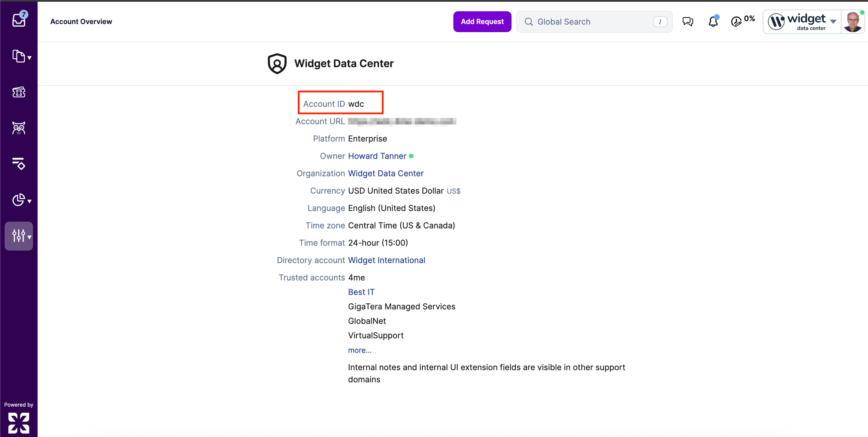The width and height of the screenshot is (868, 437).
Task: Open the Inbox icon with 7 notifications
Action: [x=19, y=19]
